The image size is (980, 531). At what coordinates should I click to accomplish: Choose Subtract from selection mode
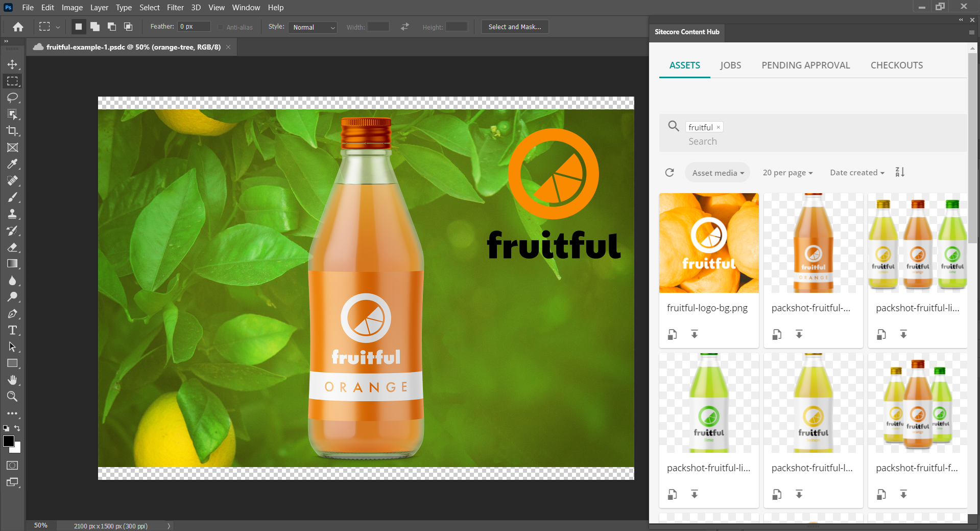pos(112,27)
